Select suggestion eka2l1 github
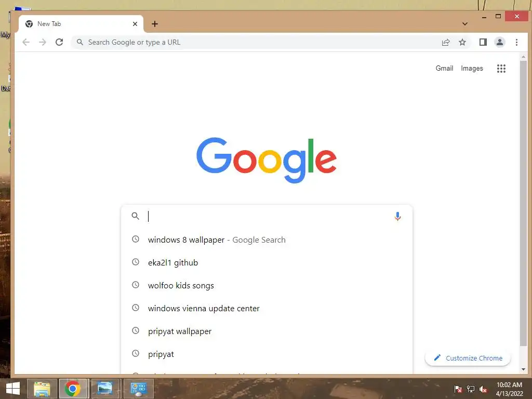This screenshot has width=532, height=399. pyautogui.click(x=267, y=262)
